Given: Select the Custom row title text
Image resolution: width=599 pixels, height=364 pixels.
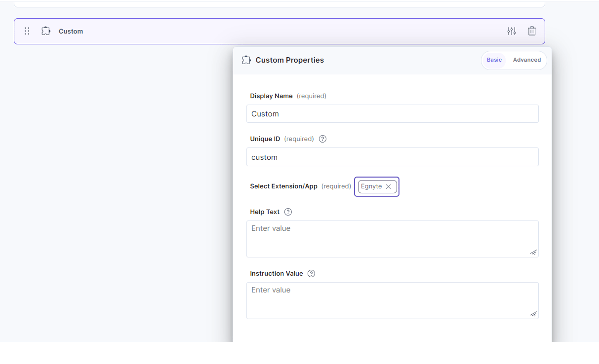Looking at the screenshot, I should click(71, 31).
